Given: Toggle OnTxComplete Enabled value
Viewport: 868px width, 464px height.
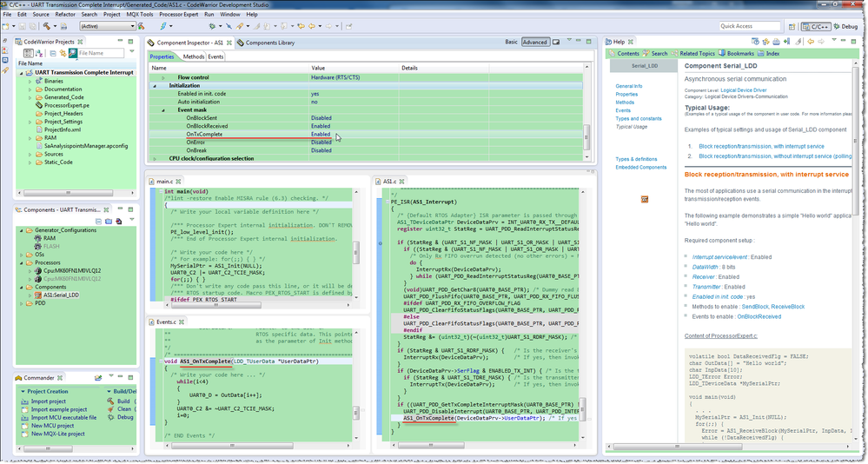Looking at the screenshot, I should [321, 134].
